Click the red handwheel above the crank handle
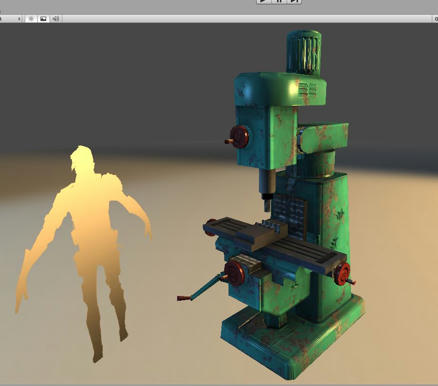438x386 pixels. pos(235,273)
